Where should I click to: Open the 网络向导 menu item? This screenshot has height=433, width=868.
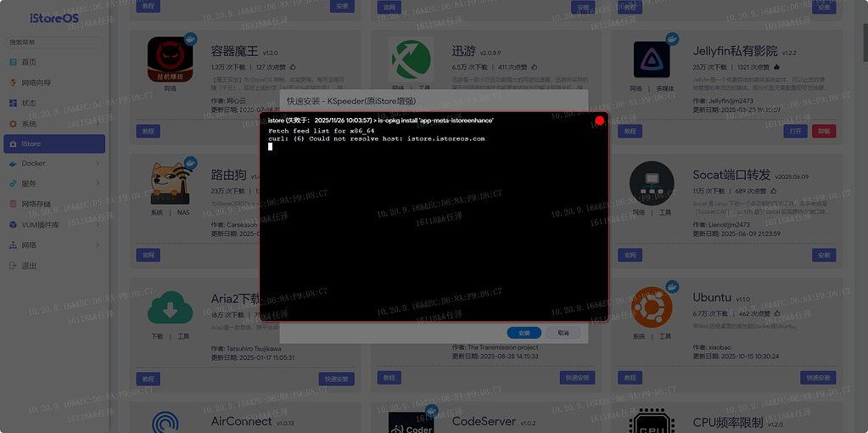click(54, 82)
